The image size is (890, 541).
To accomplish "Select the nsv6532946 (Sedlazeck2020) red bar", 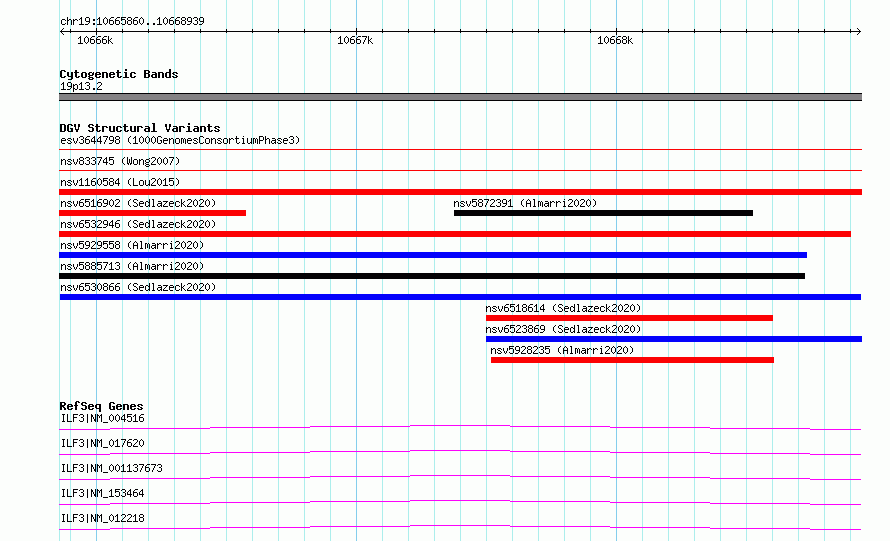I will click(455, 234).
